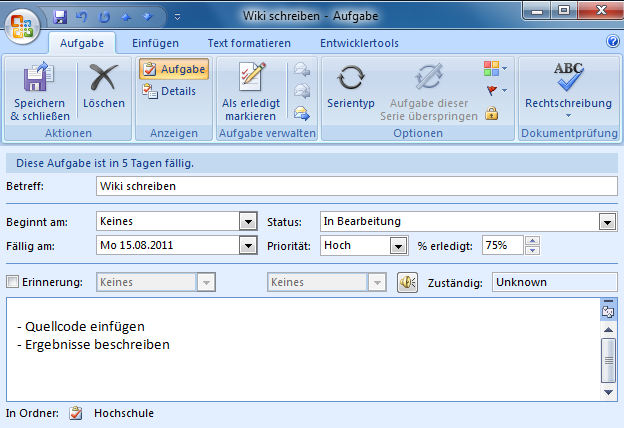This screenshot has height=428, width=624.
Task: Click the Betreff subject text field
Action: point(356,186)
